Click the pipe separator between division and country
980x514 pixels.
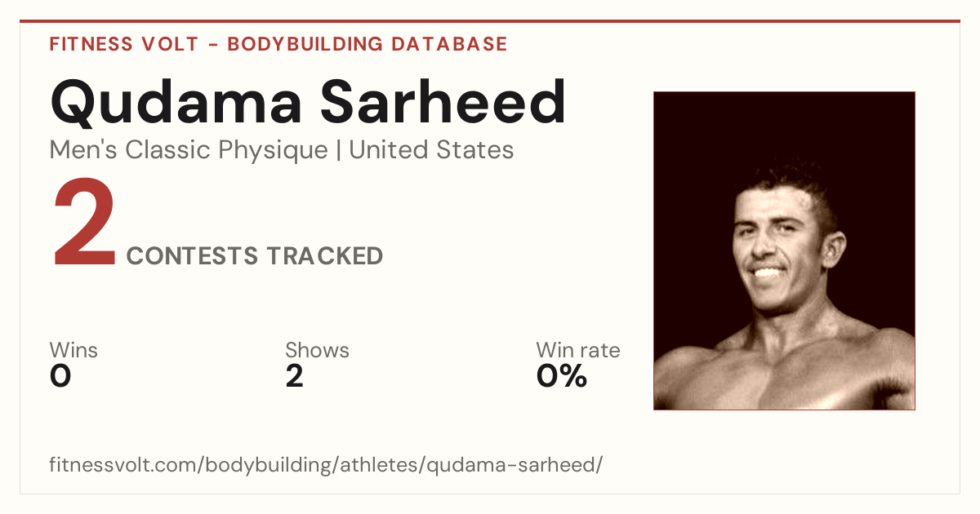[x=338, y=151]
